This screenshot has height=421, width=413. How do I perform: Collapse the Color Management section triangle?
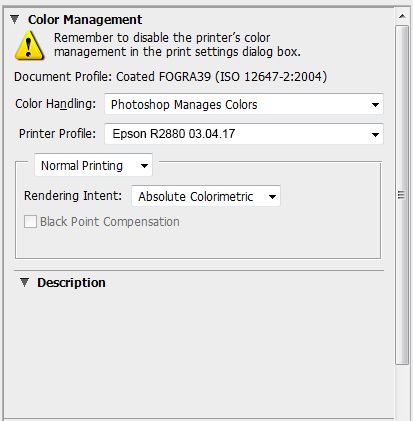(14, 19)
